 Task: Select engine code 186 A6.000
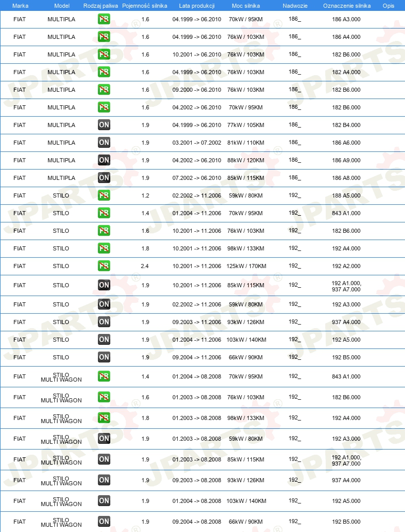pyautogui.click(x=346, y=143)
